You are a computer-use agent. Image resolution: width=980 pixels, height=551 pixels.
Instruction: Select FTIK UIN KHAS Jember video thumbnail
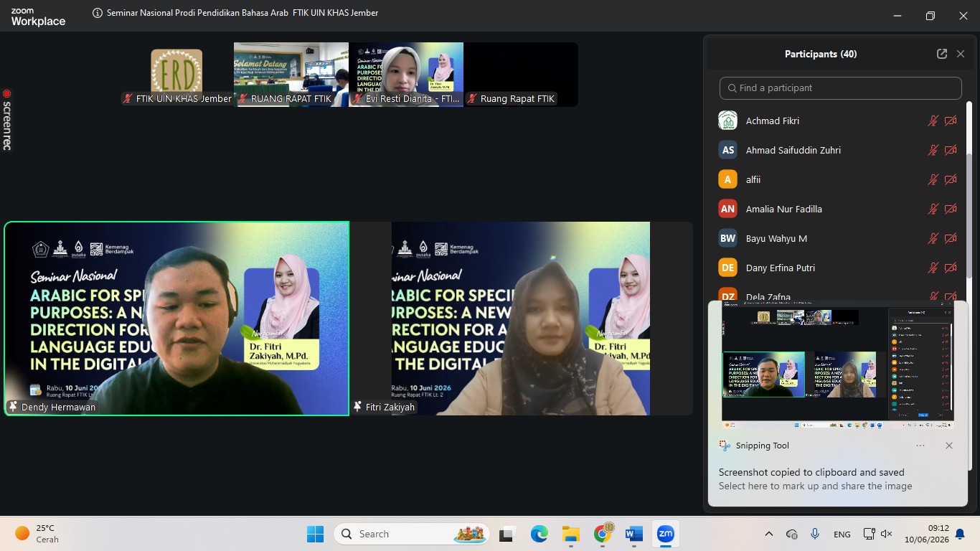tap(176, 75)
